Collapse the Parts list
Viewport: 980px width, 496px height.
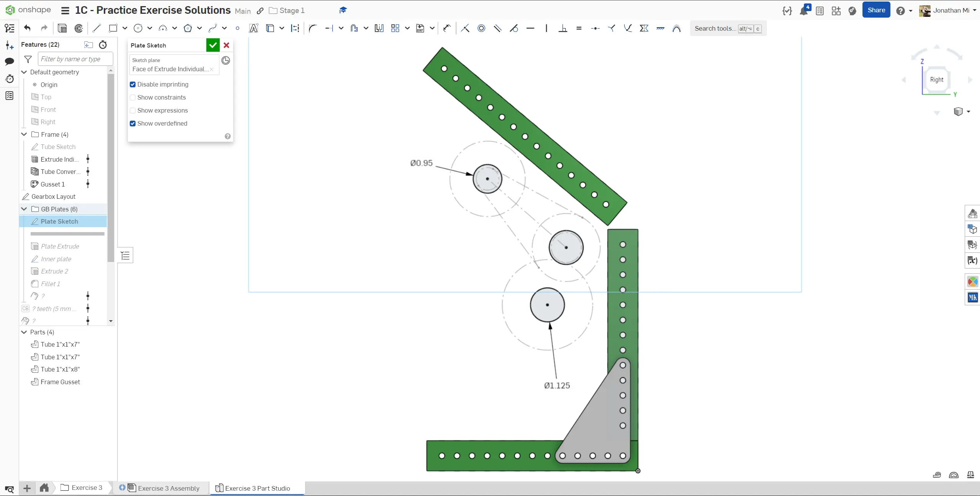[24, 332]
